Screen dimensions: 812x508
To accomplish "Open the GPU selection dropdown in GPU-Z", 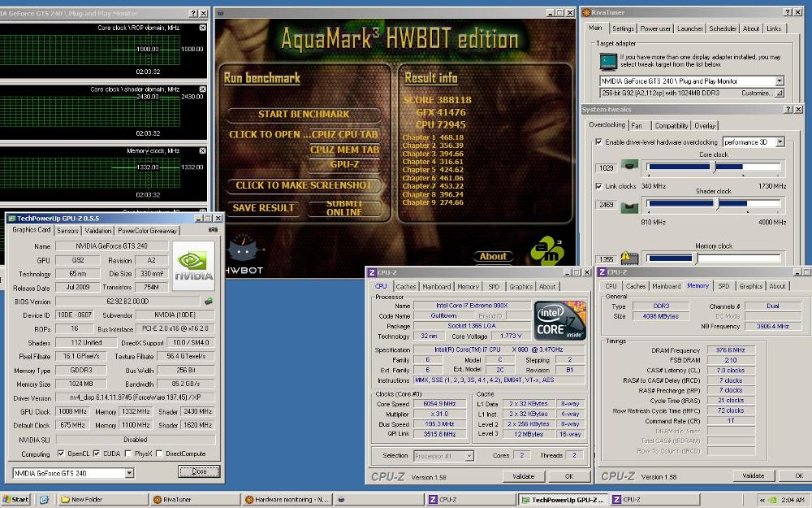I will (x=129, y=473).
